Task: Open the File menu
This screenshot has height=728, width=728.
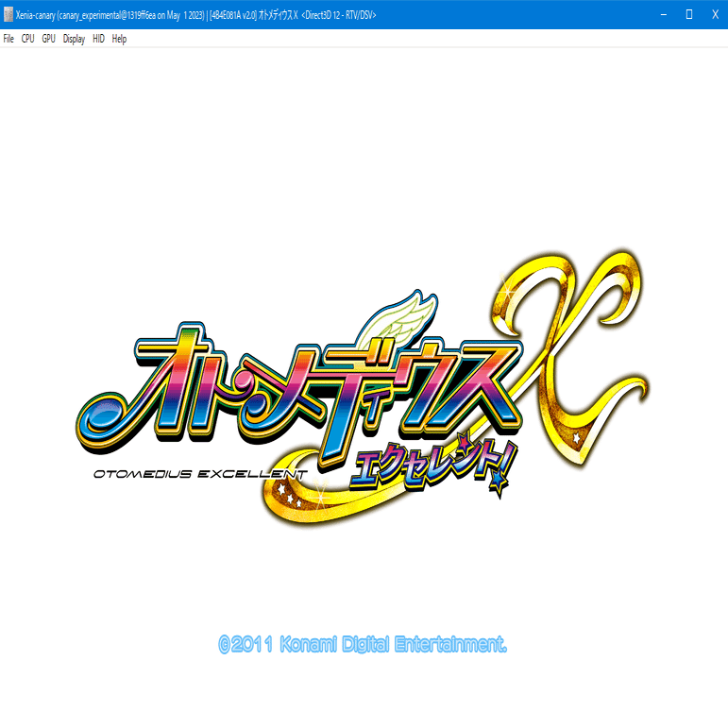Action: [8, 39]
